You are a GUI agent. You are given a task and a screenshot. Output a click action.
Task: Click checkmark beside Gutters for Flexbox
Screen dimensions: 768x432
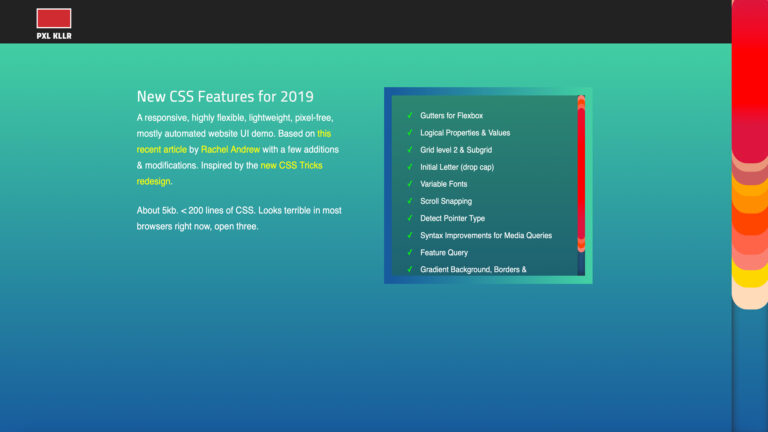point(410,115)
